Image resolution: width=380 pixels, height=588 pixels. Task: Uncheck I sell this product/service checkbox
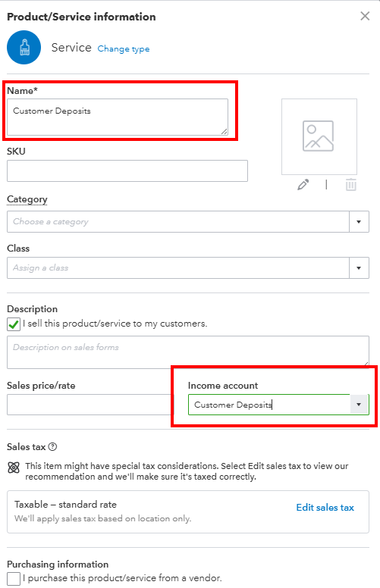click(x=14, y=324)
